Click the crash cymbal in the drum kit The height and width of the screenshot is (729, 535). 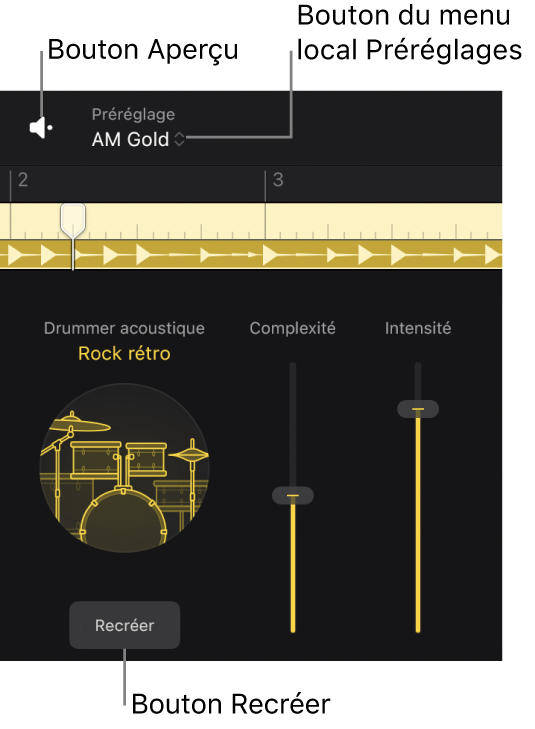pyautogui.click(x=79, y=424)
